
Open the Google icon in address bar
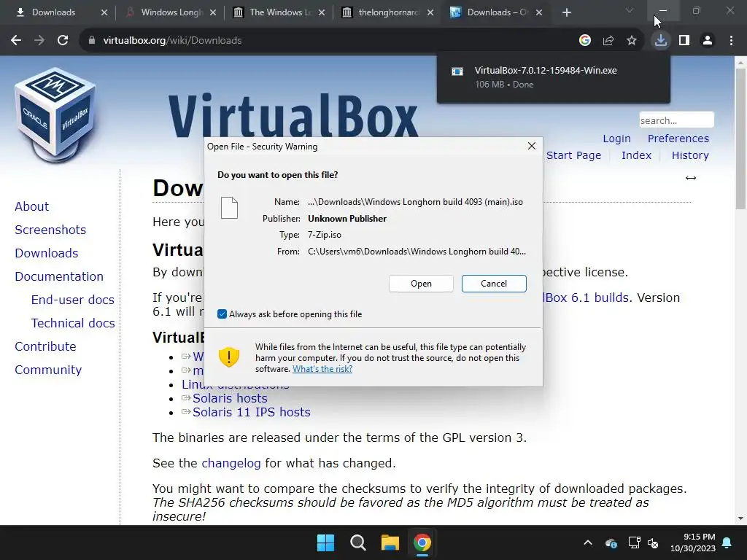585,41
